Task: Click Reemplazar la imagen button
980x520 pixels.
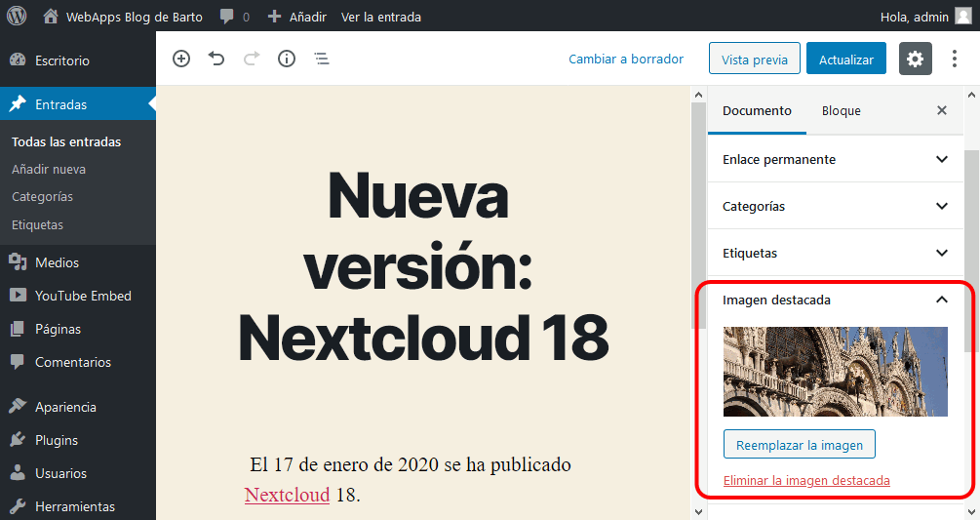Action: [800, 444]
